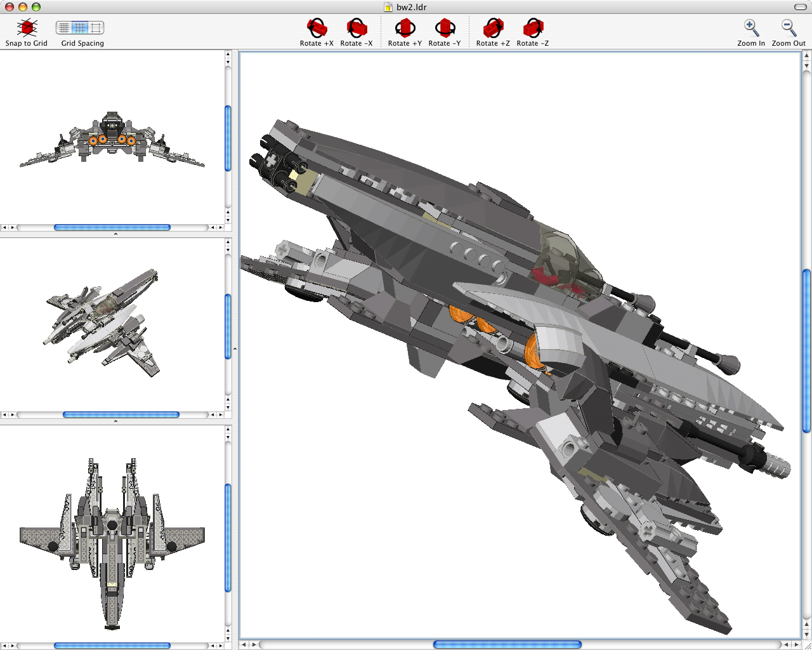The width and height of the screenshot is (812, 650).
Task: Zoom Out of the model view
Action: coord(787,28)
